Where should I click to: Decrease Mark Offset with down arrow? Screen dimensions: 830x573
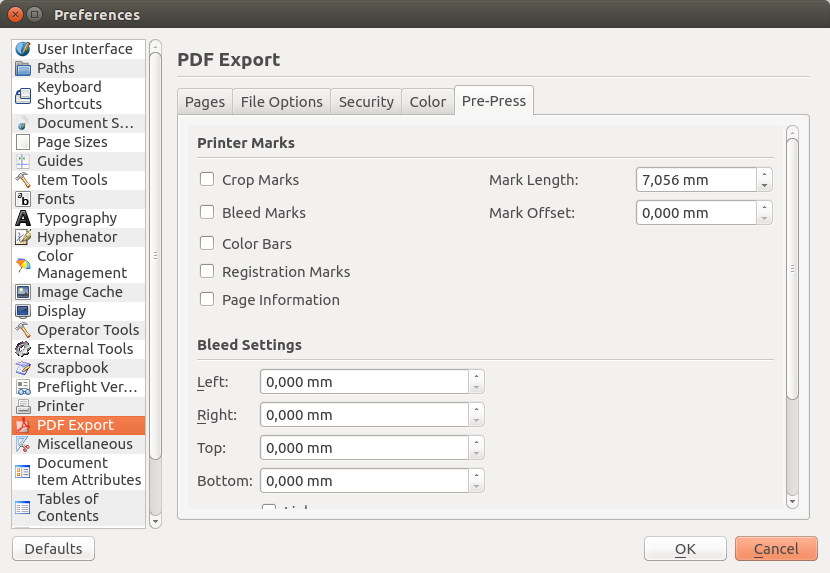click(765, 218)
